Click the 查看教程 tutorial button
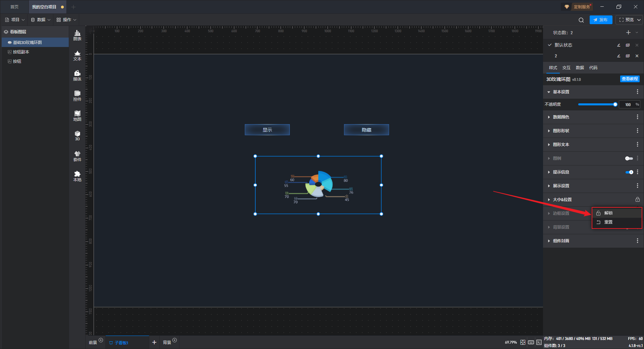 click(x=630, y=79)
